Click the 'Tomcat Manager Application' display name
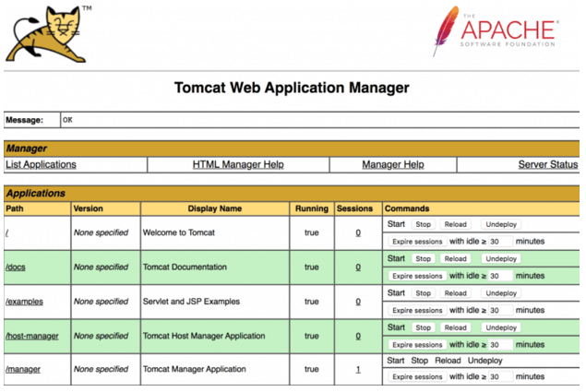The image size is (586, 392). point(195,369)
